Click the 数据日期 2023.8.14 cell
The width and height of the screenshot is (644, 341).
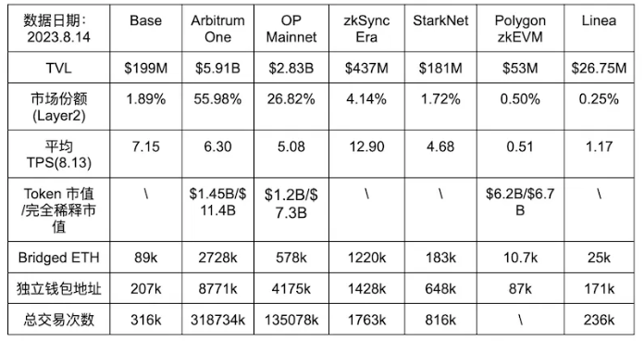(58, 29)
